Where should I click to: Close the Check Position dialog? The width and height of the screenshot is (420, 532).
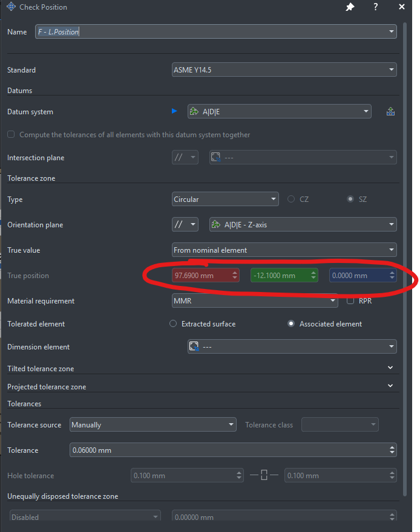point(402,7)
